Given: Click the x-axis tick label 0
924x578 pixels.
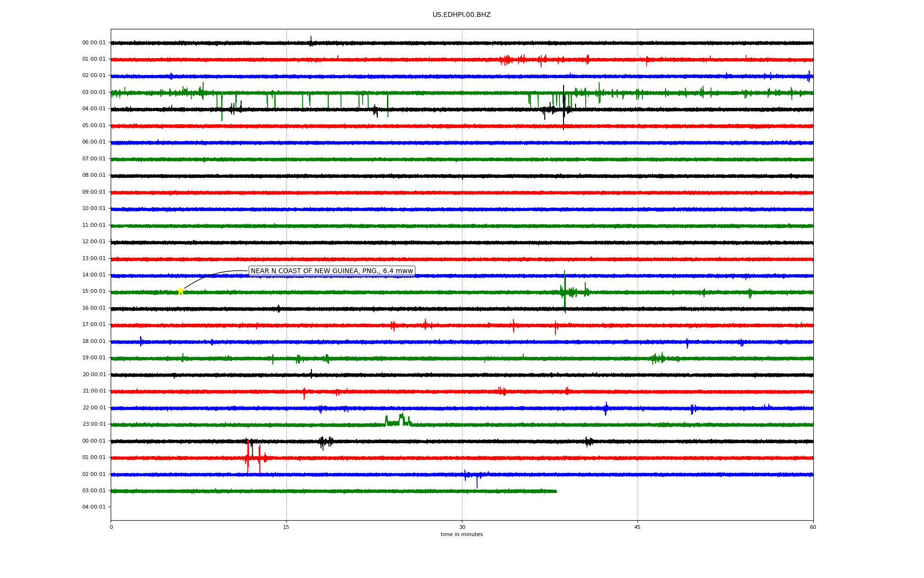Looking at the screenshot, I should 111,527.
